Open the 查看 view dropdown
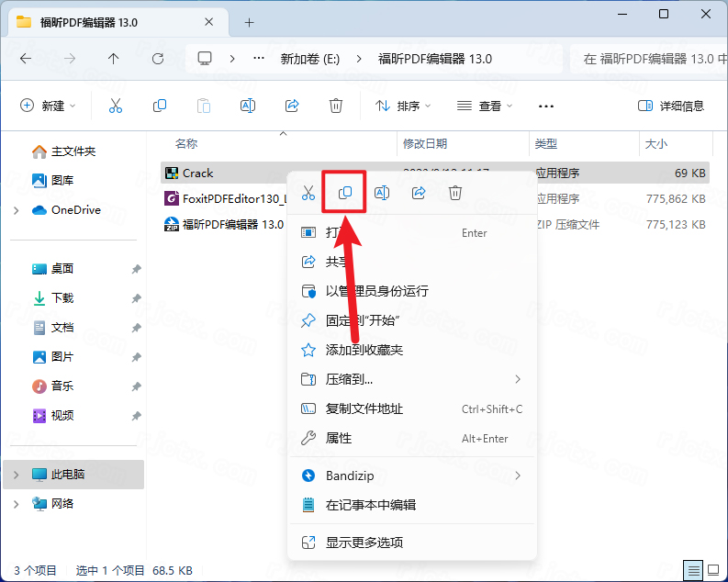 485,106
